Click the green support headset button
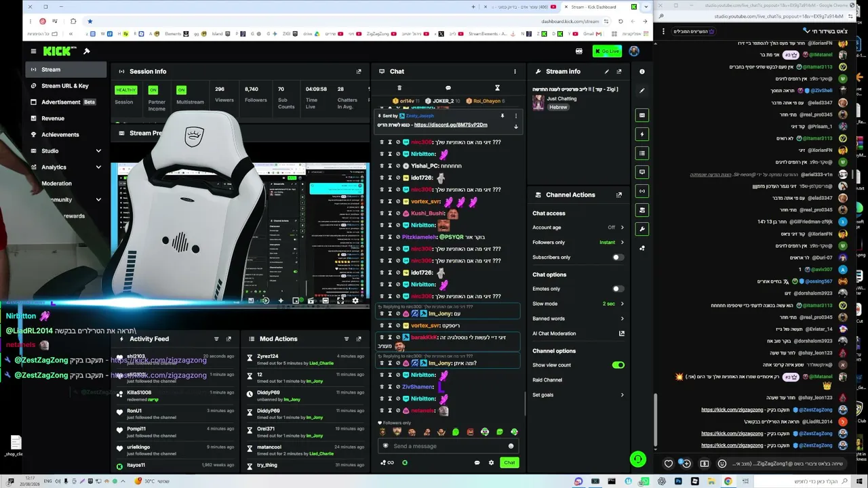Screen dimensions: 868x488 [x=638, y=460]
